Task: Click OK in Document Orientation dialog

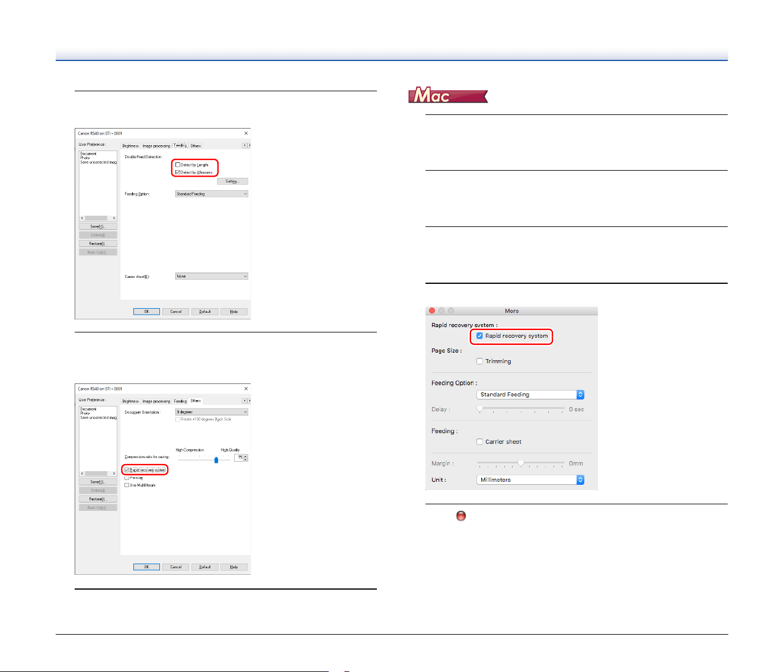Action: tap(146, 567)
